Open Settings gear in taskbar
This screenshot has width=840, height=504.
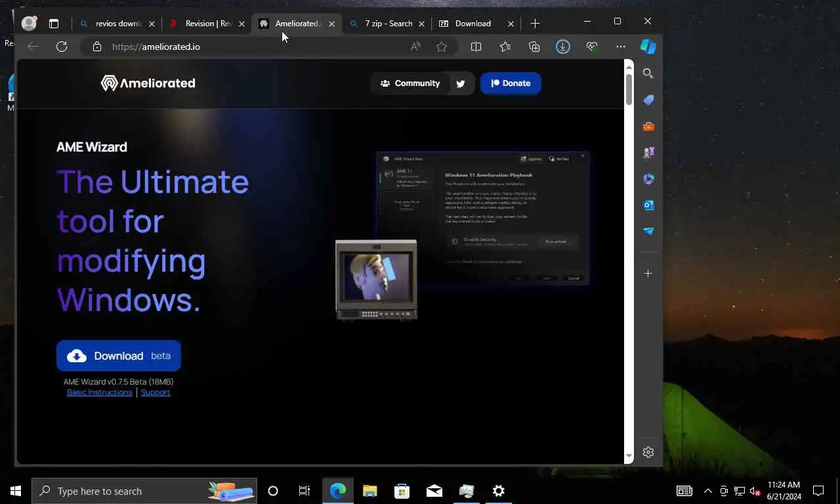(499, 491)
